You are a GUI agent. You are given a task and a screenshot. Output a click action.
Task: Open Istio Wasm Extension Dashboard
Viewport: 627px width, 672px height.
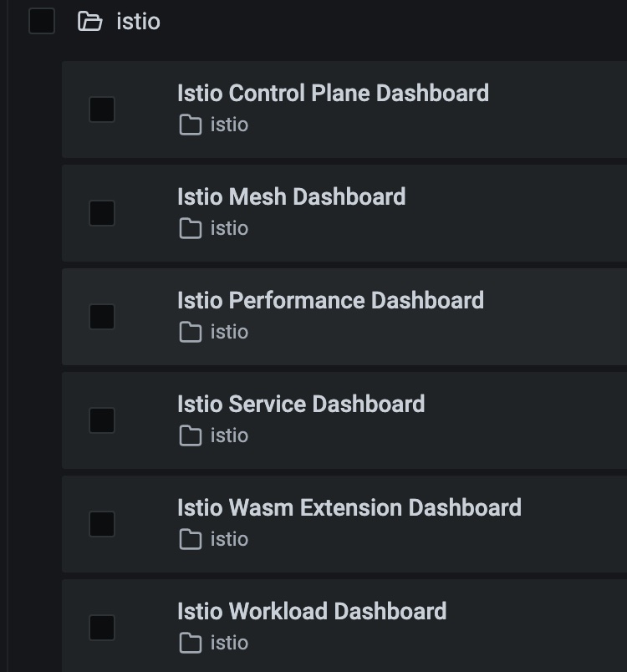[x=349, y=507]
